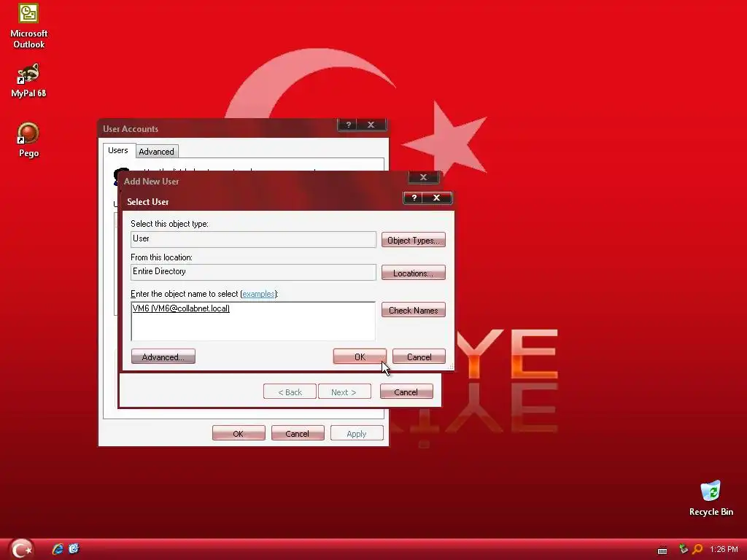Close the Select User dialog
The image size is (747, 560).
tap(437, 198)
